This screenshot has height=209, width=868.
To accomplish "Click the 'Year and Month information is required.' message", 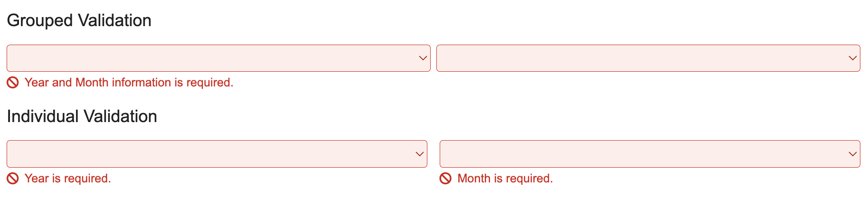I will click(129, 83).
